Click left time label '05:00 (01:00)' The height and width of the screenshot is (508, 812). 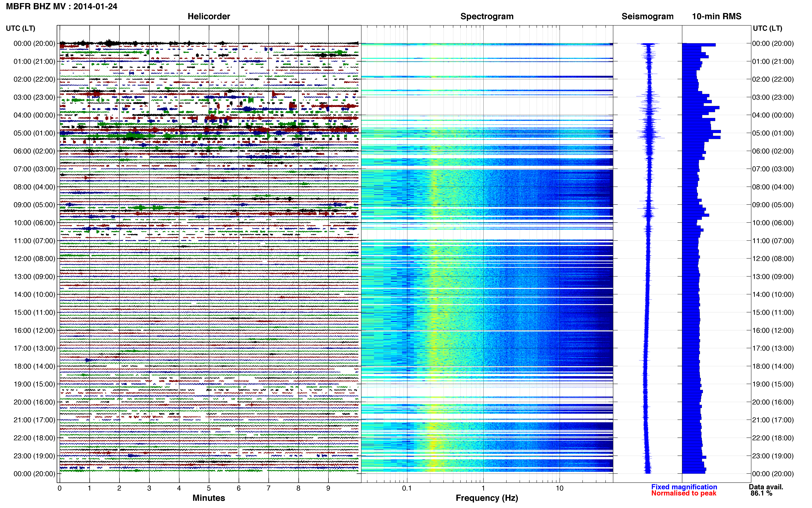[x=34, y=133]
